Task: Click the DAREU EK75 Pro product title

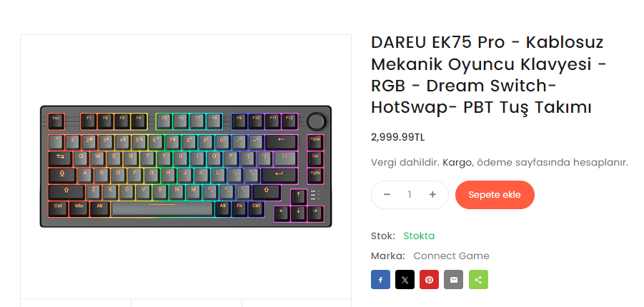Action: (489, 75)
